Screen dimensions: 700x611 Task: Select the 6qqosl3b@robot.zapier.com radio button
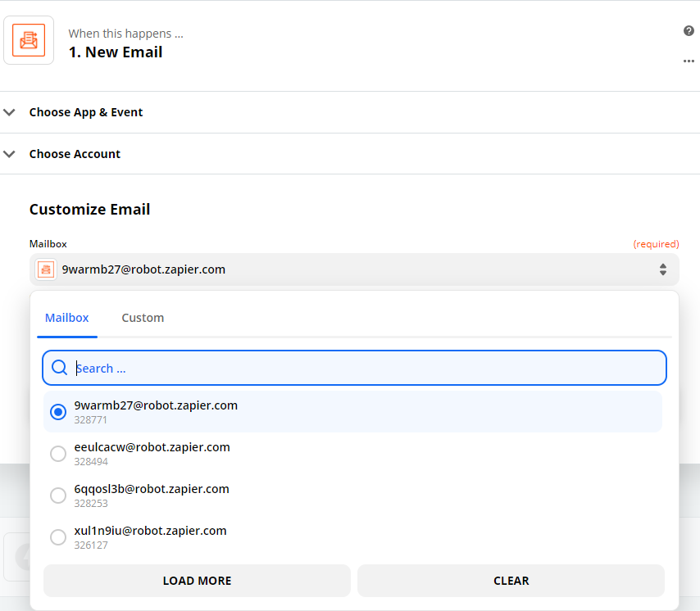[58, 495]
